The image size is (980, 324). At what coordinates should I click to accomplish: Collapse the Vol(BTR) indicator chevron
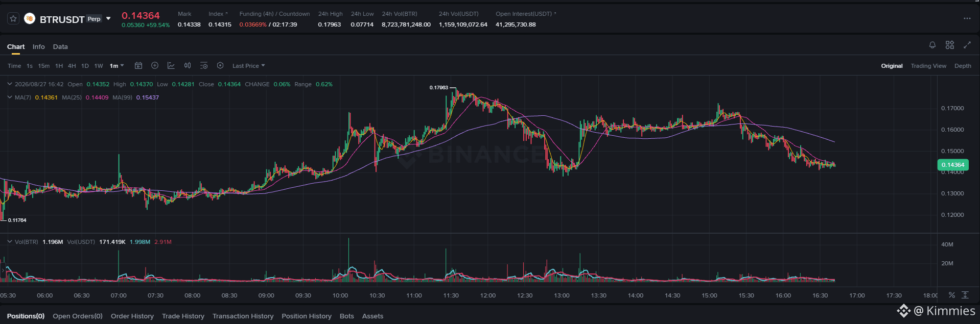(9, 242)
